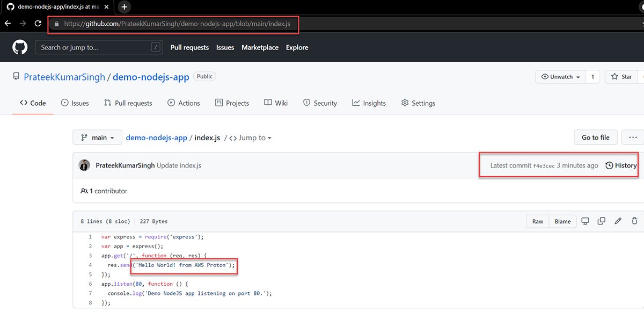The image size is (644, 326).
Task: Expand the main branch selector
Action: click(x=97, y=137)
